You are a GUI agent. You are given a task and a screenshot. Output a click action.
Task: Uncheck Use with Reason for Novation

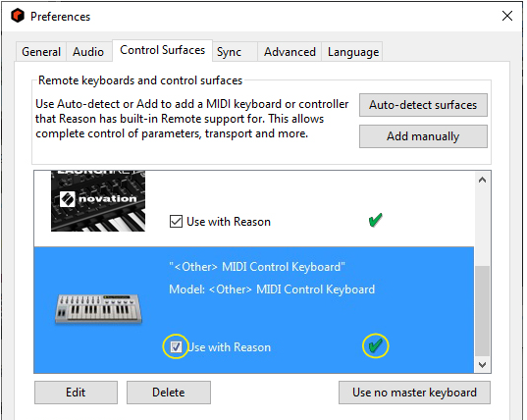click(x=176, y=222)
